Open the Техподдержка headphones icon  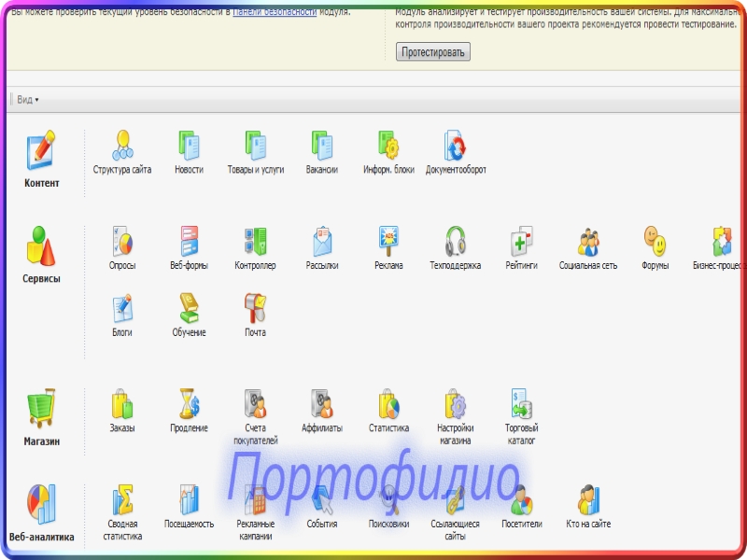(456, 242)
